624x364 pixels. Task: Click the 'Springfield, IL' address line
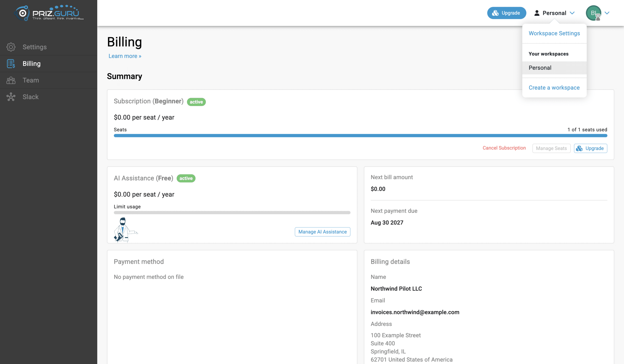[x=388, y=351]
